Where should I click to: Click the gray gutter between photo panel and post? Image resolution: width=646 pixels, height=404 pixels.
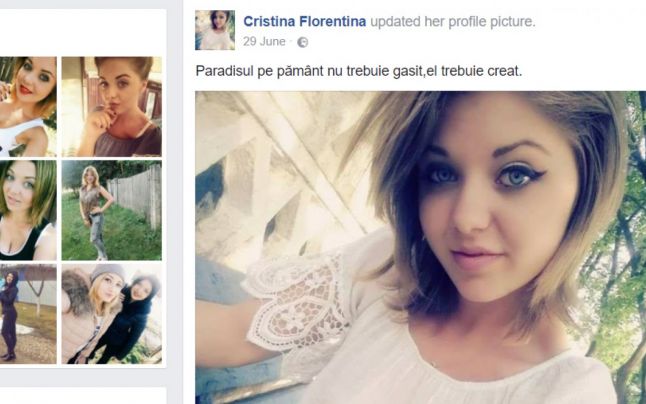point(175,202)
